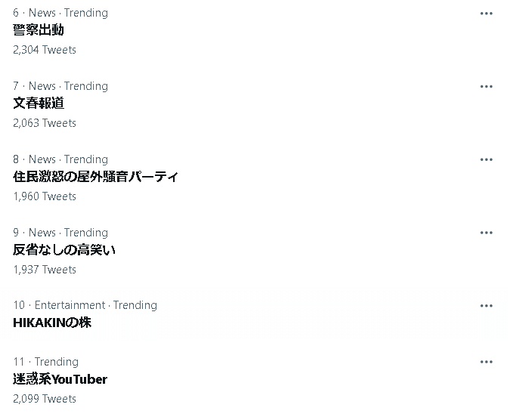Click the 1,960 Tweets count
The image size is (508, 420).
[x=45, y=196]
